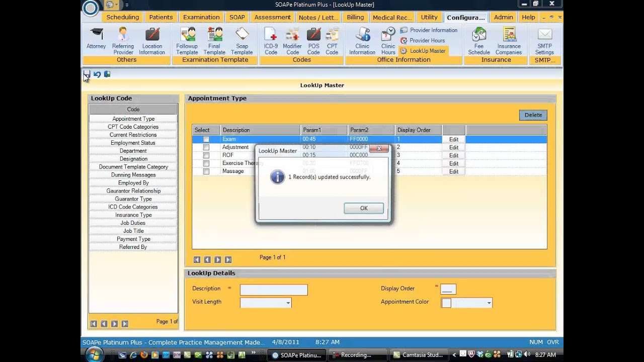Viewport: 644px width, 362px height.
Task: Select Employment Status in LookUp Code list
Action: (133, 143)
